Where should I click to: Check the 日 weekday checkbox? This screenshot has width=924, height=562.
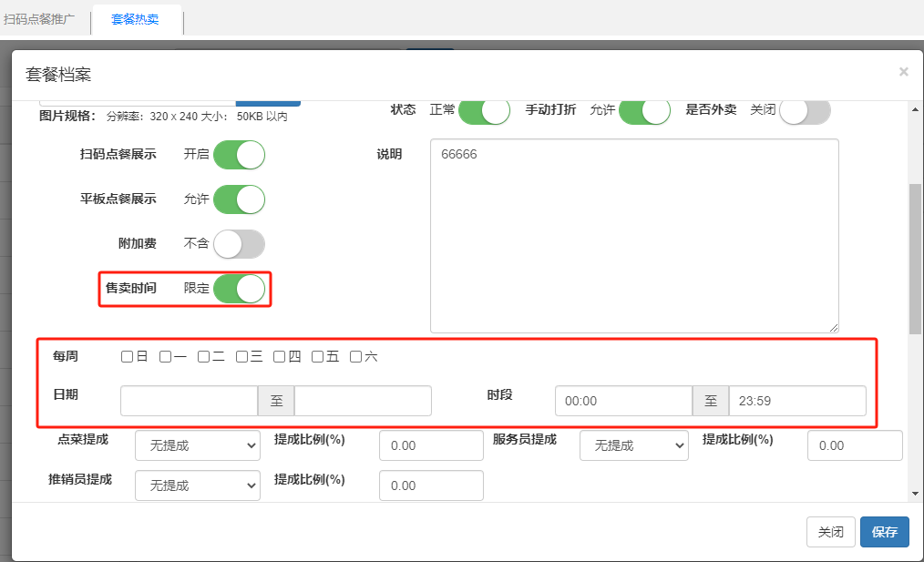pyautogui.click(x=128, y=357)
